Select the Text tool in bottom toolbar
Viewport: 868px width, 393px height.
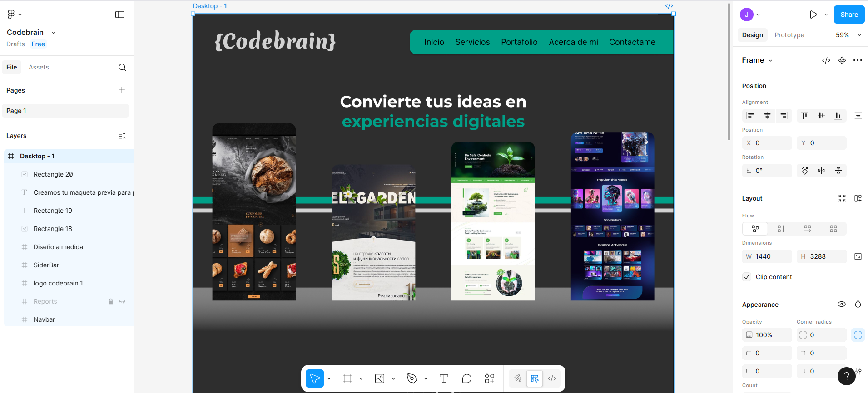click(x=444, y=378)
